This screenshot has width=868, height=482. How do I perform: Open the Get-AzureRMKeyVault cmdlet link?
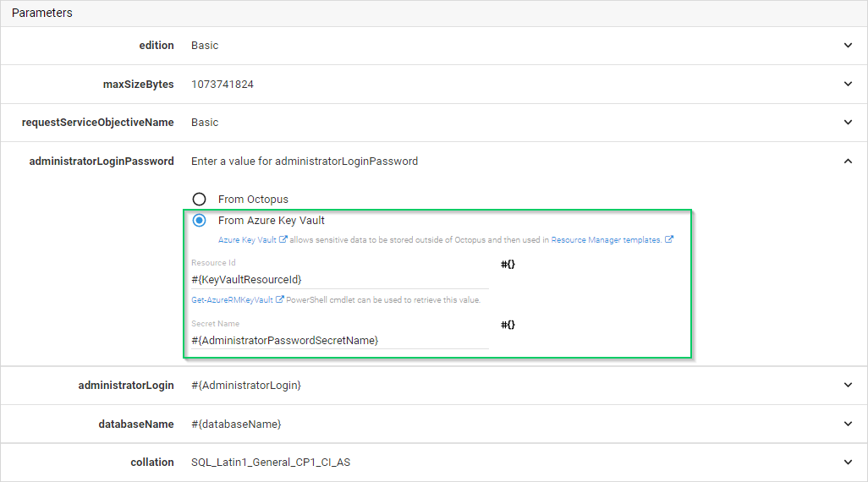pyautogui.click(x=231, y=300)
